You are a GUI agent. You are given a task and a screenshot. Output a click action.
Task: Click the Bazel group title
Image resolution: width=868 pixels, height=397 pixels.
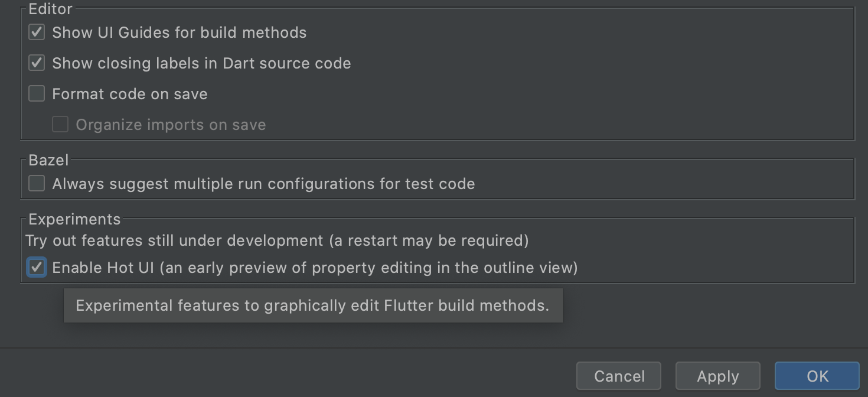tap(47, 160)
